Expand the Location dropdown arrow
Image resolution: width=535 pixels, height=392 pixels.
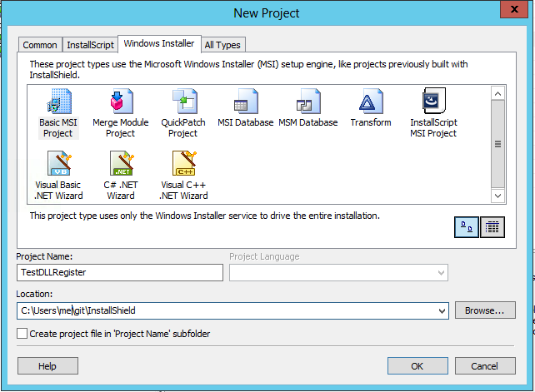[x=442, y=310]
